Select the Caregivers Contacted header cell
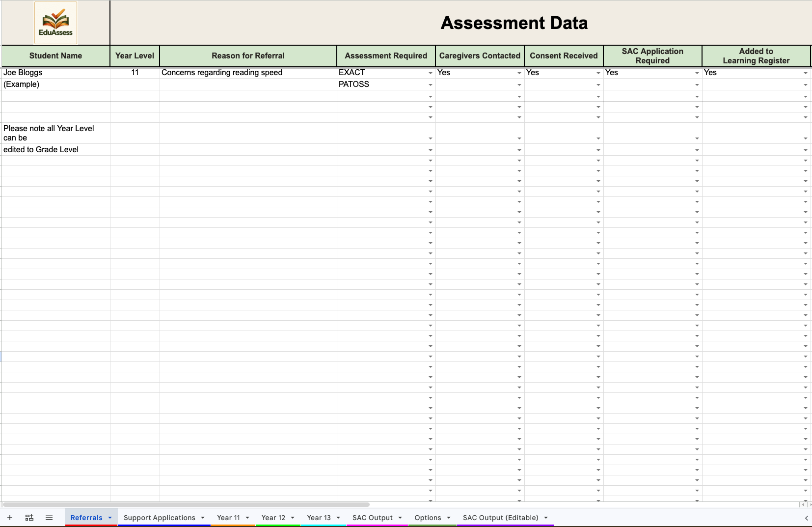The width and height of the screenshot is (812, 527). click(480, 56)
